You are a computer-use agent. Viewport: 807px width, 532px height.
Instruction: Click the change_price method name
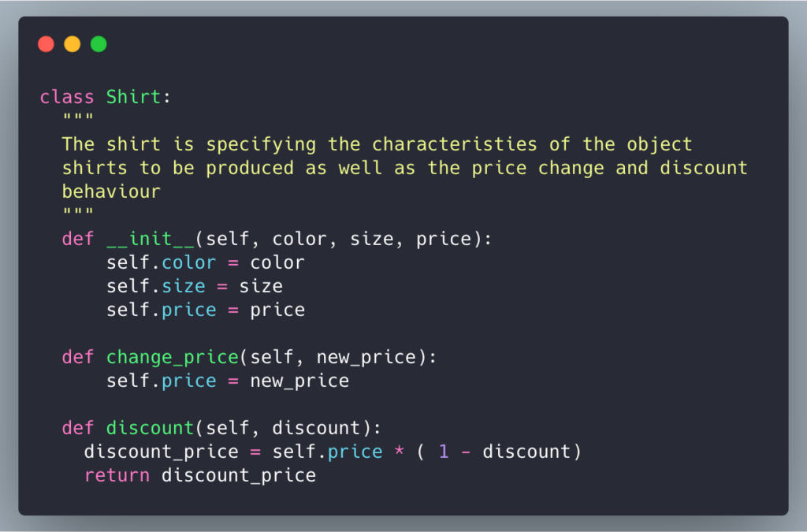coord(173,357)
